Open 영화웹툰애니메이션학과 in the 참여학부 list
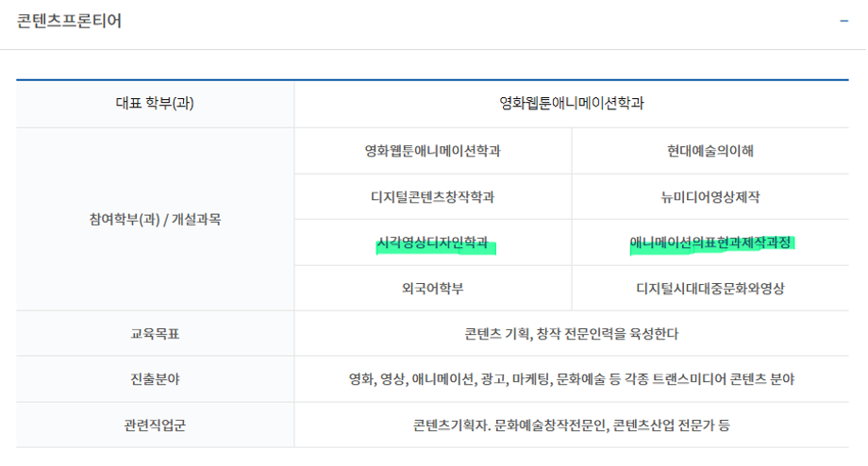868x466 pixels. 432,151
